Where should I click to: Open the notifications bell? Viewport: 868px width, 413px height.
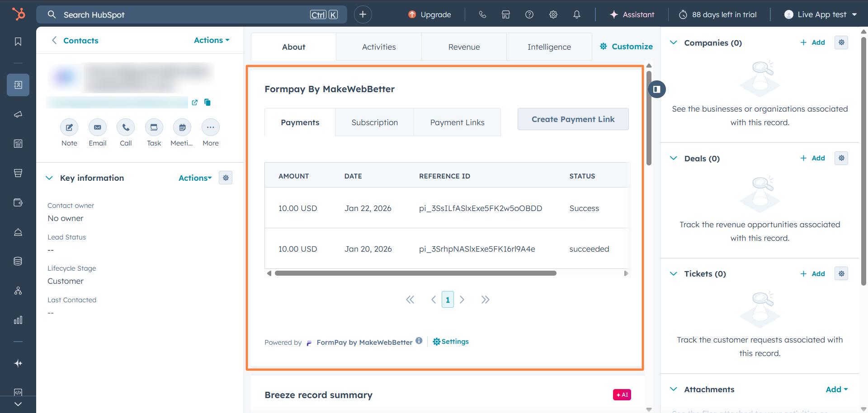[x=576, y=14]
